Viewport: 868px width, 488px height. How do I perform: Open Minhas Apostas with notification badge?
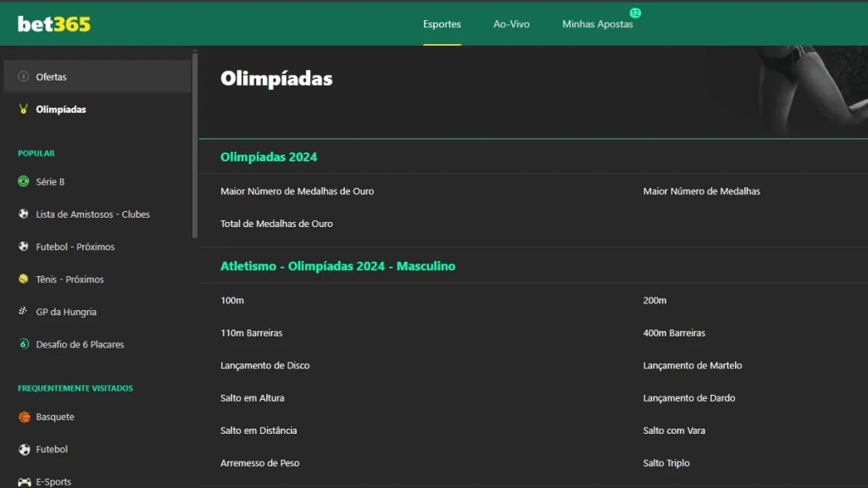coord(597,25)
